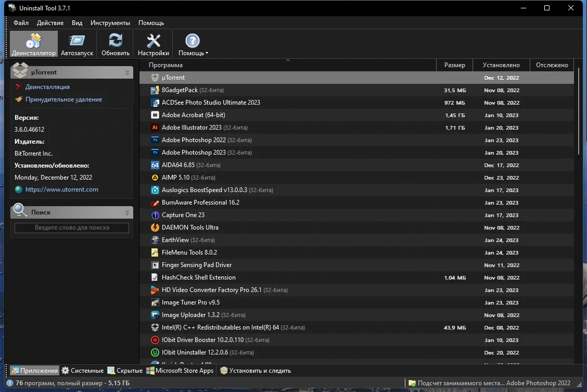The image size is (587, 392).
Task: Select the Image Uploader 1.3.2 icon
Action: [x=155, y=315]
